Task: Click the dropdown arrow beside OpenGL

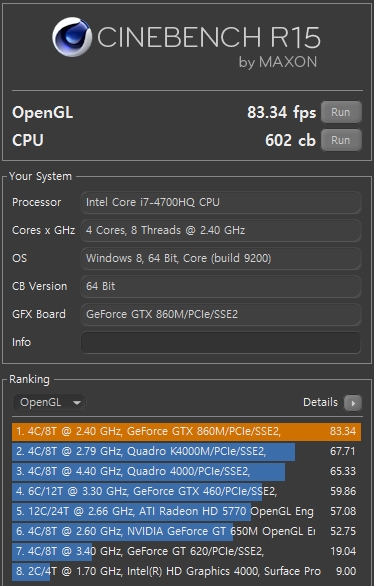Action: point(77,403)
